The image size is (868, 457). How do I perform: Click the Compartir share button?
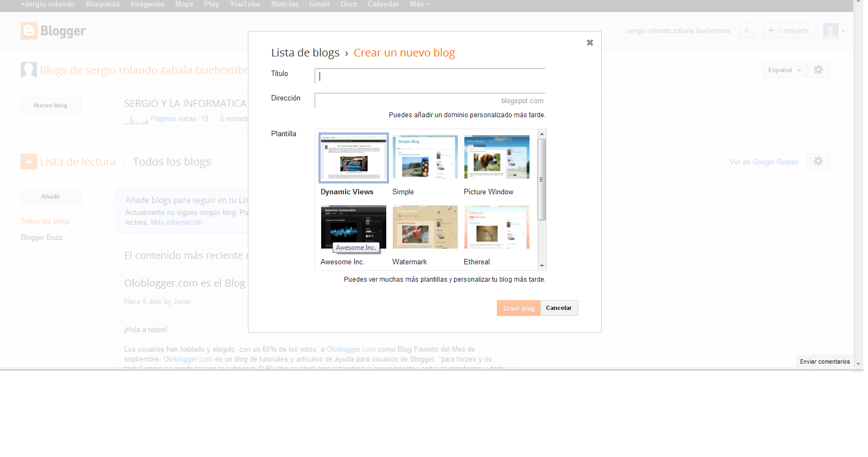788,31
